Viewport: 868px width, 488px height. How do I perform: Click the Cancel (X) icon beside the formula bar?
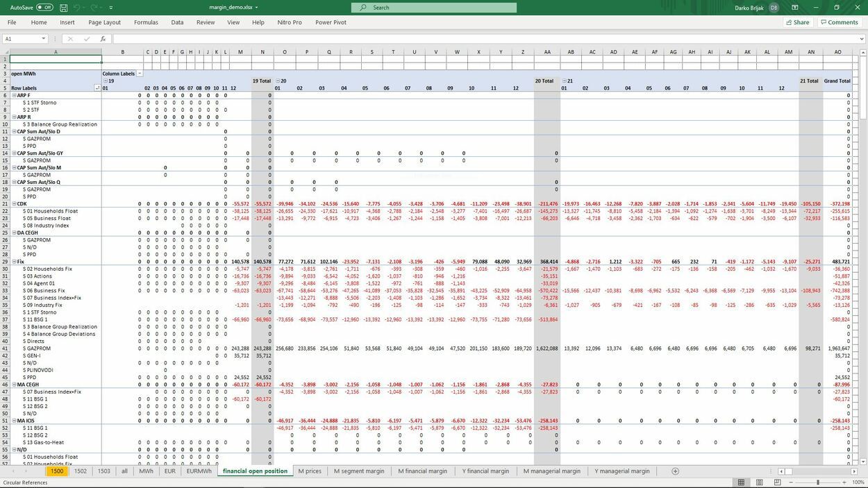pyautogui.click(x=71, y=39)
